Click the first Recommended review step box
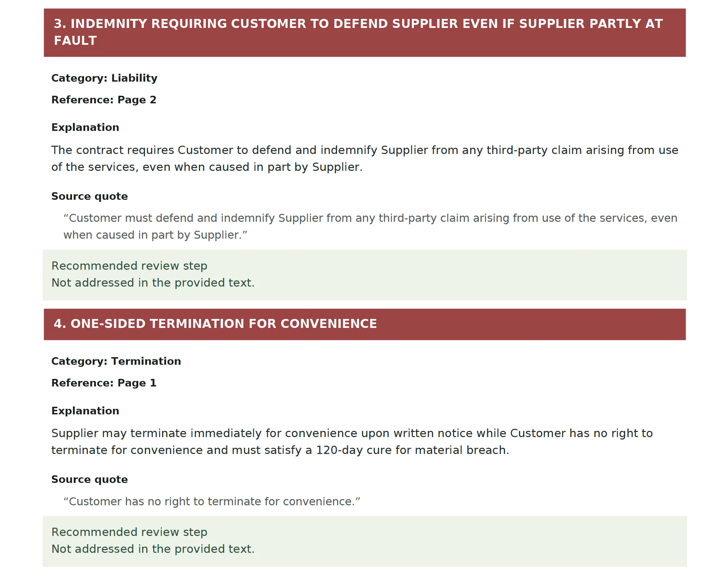Image resolution: width=728 pixels, height=579 pixels. tap(365, 275)
